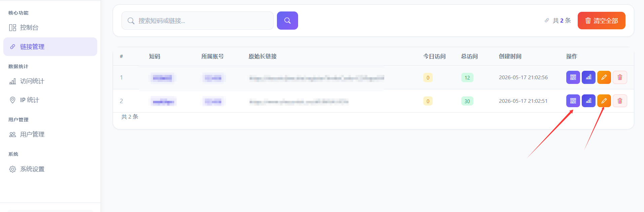Open QR code for row 2 link
The height and width of the screenshot is (212, 644).
click(573, 101)
